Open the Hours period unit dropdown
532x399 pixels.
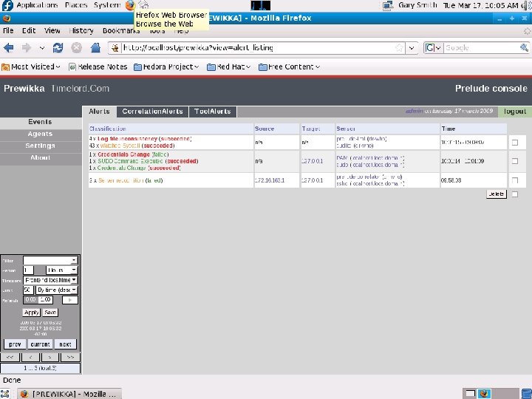click(62, 270)
